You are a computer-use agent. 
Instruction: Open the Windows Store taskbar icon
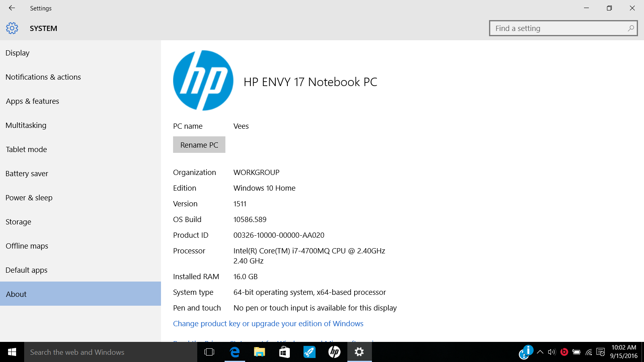(x=285, y=352)
